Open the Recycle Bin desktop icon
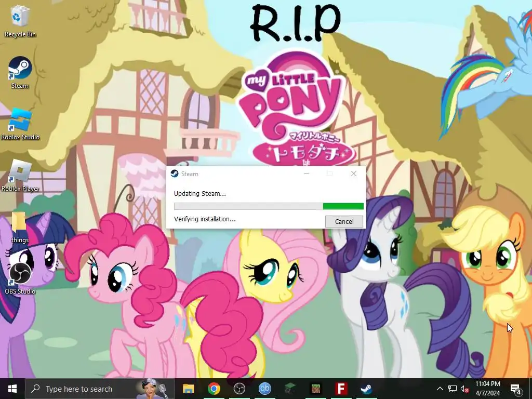Screen dimensions: 532x399 click(x=20, y=21)
